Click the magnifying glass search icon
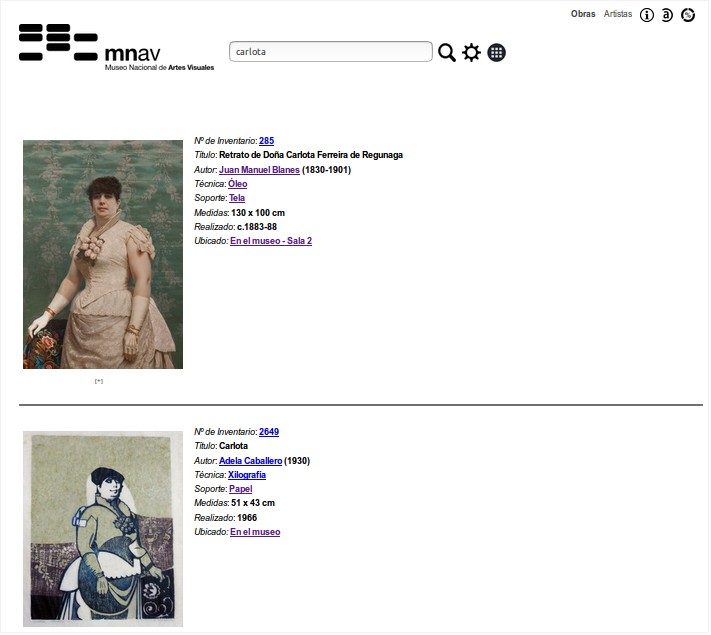The width and height of the screenshot is (711, 635). [447, 53]
